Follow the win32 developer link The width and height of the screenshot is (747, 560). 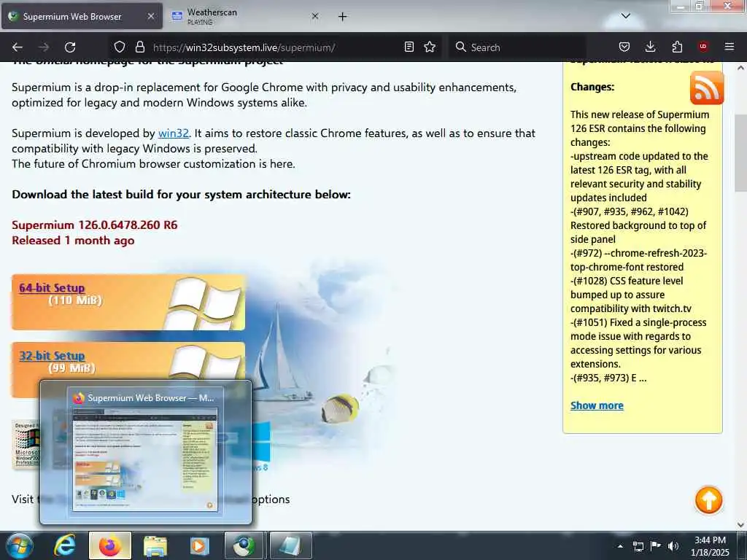174,133
